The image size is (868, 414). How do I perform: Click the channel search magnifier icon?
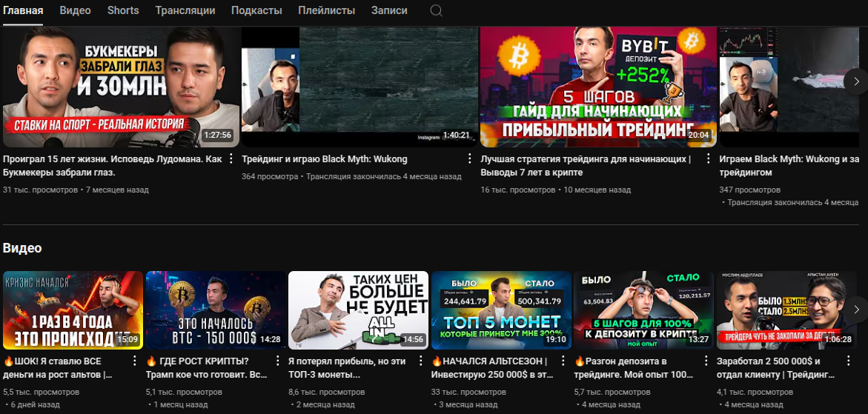point(437,10)
